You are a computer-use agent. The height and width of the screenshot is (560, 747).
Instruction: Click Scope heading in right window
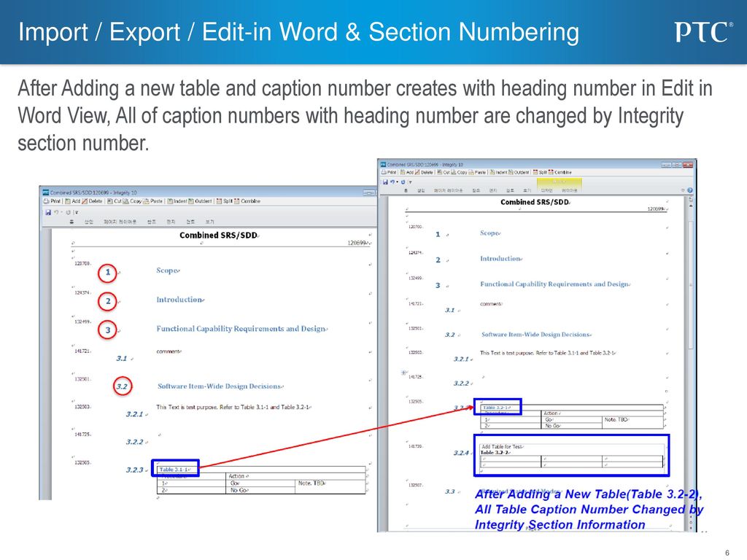[490, 233]
